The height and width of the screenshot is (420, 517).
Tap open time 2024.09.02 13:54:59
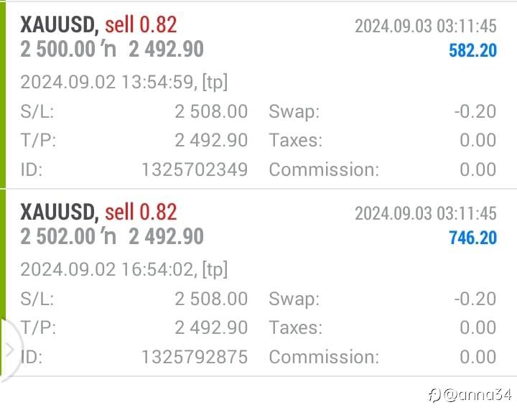107,82
